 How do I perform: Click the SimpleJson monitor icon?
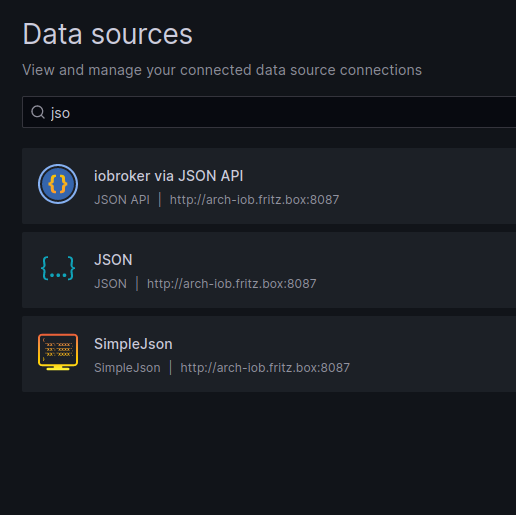point(58,352)
